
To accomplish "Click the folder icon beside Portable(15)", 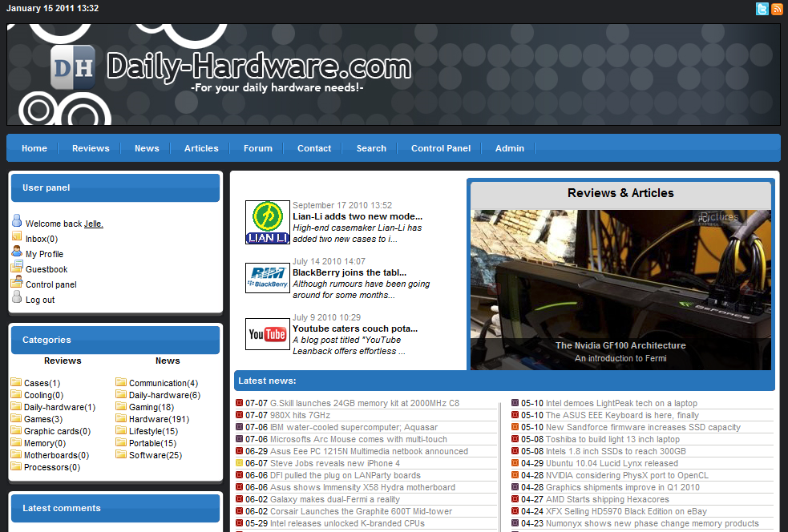I will (121, 442).
